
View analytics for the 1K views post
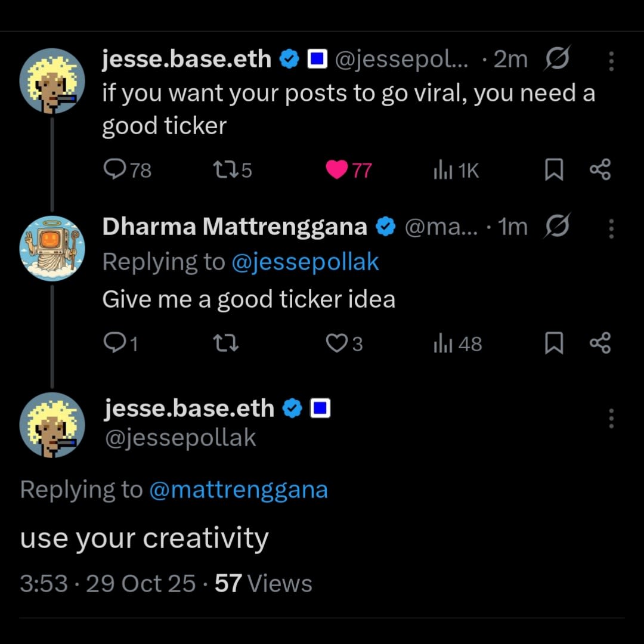tap(441, 171)
